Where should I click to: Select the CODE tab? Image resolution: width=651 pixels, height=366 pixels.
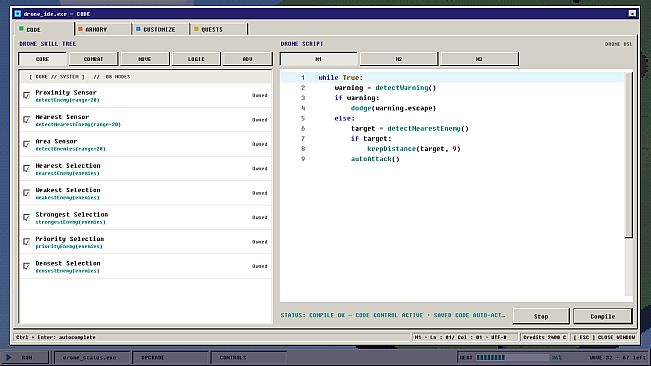[x=44, y=29]
